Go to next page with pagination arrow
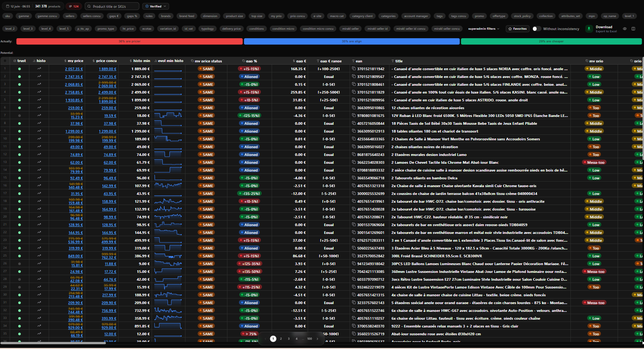The width and height of the screenshot is (644, 349). (x=317, y=339)
